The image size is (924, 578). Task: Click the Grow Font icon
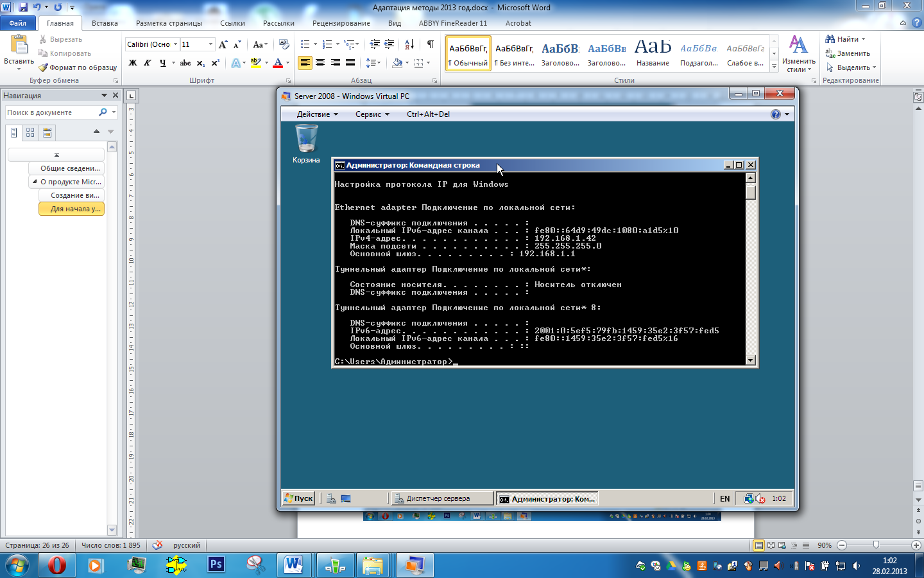(x=223, y=44)
